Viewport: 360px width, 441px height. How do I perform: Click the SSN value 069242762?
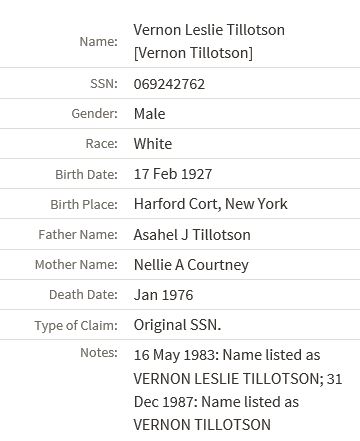coord(169,84)
